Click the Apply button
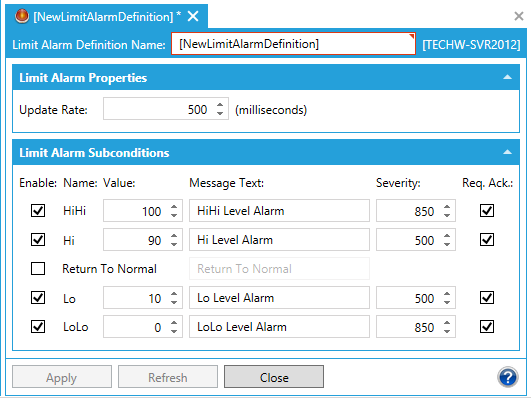The image size is (531, 399). [62, 377]
